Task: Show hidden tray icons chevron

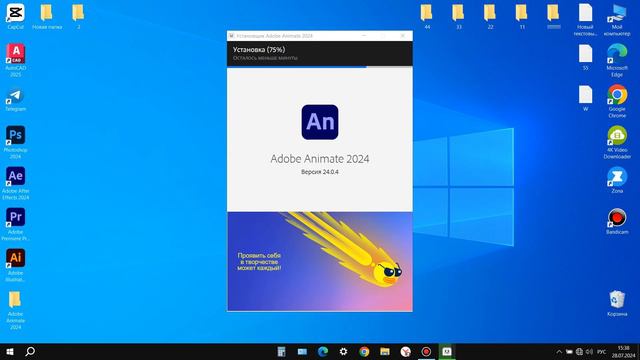Action: pos(559,351)
